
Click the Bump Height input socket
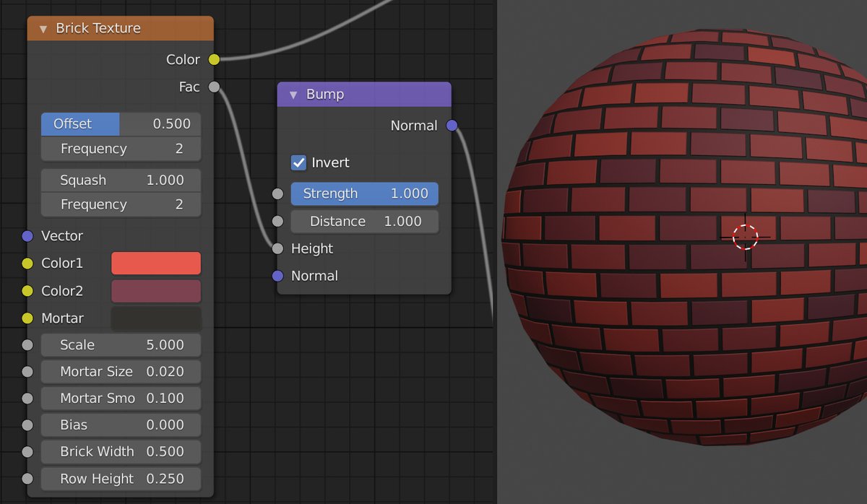pyautogui.click(x=277, y=248)
